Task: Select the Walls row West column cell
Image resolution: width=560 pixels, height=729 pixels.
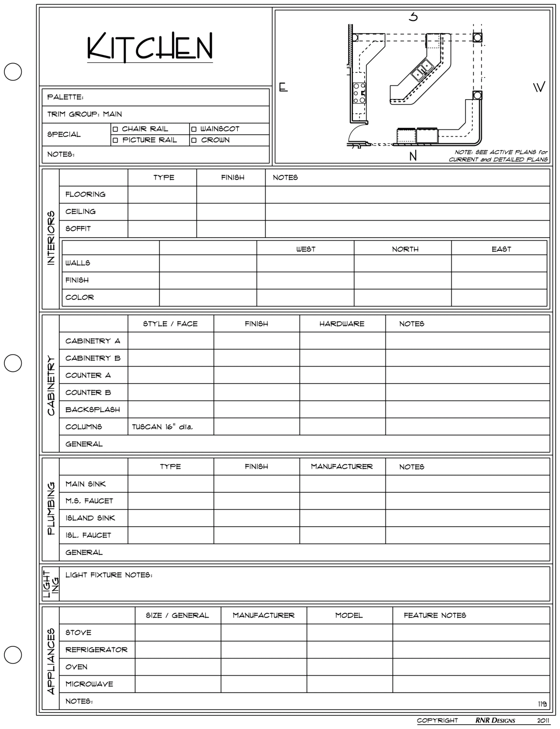Action: coord(305,263)
